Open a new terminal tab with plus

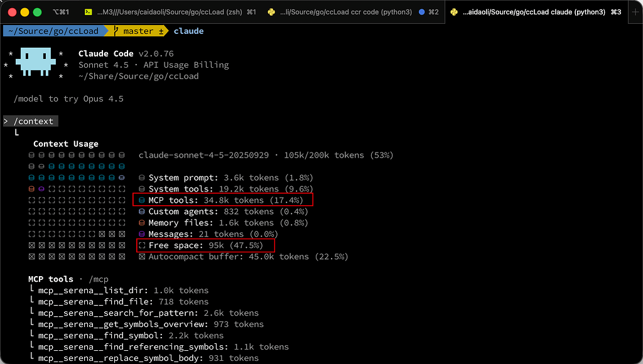(x=635, y=12)
